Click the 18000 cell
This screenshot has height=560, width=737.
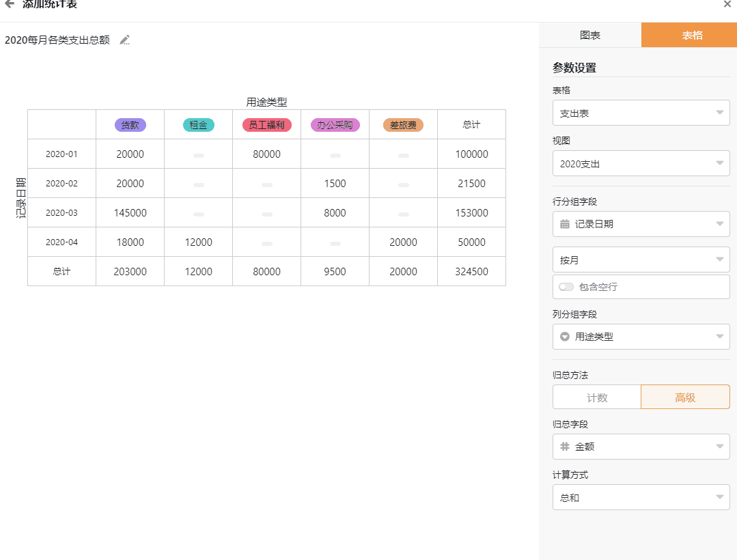(130, 242)
